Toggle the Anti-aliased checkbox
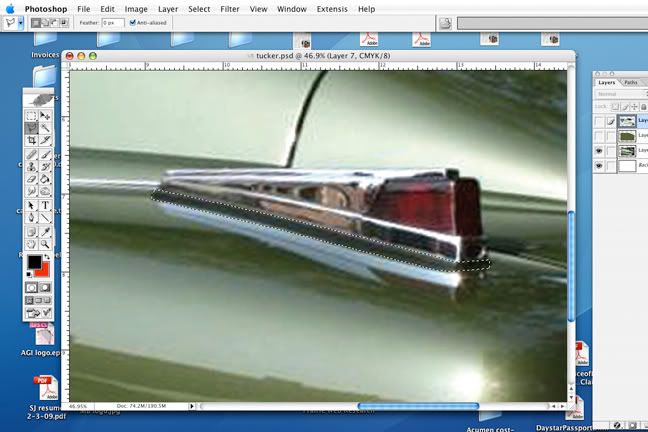Screen dimensions: 648x432 coord(133,23)
